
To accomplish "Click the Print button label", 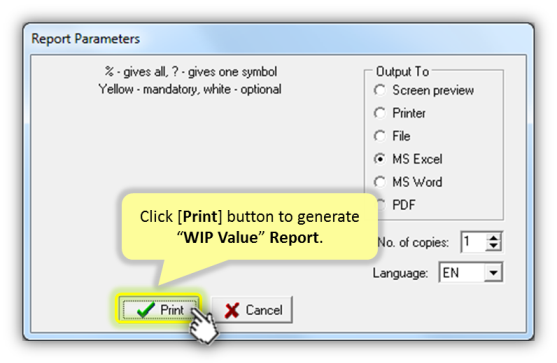I will coord(172,310).
